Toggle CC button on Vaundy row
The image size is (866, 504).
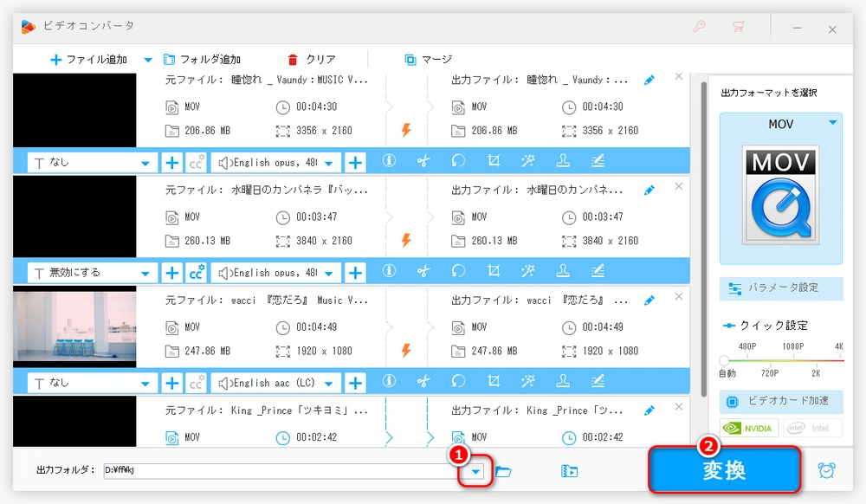click(197, 163)
